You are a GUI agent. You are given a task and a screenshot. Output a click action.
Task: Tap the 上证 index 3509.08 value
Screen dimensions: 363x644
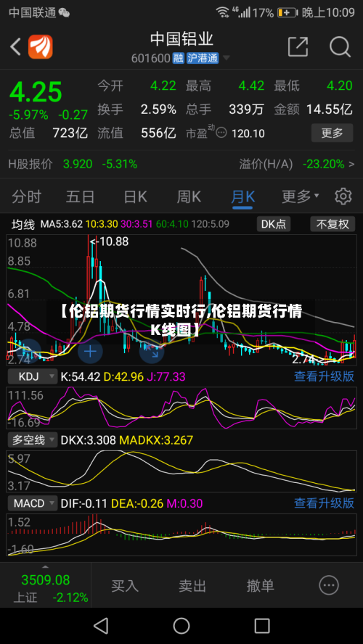point(46,580)
